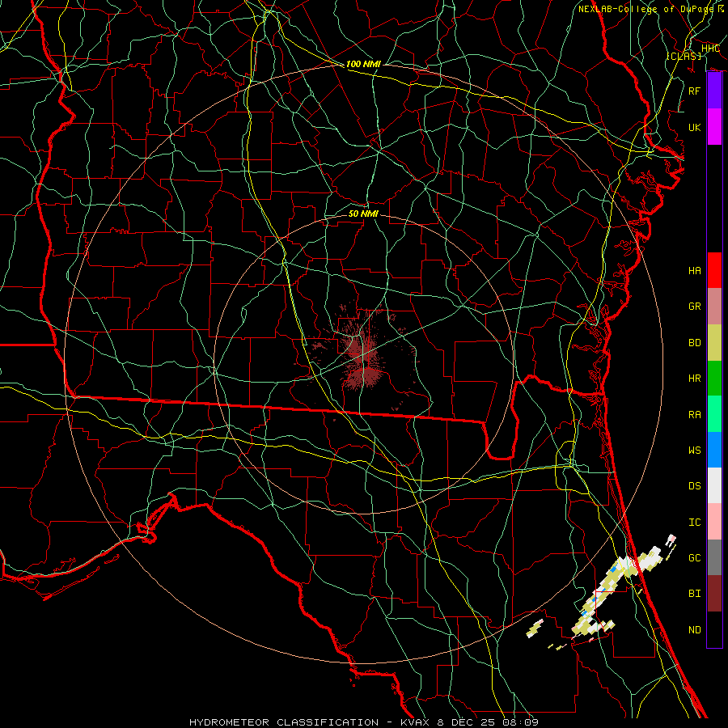Click the HA red legend swatch

[714, 270]
